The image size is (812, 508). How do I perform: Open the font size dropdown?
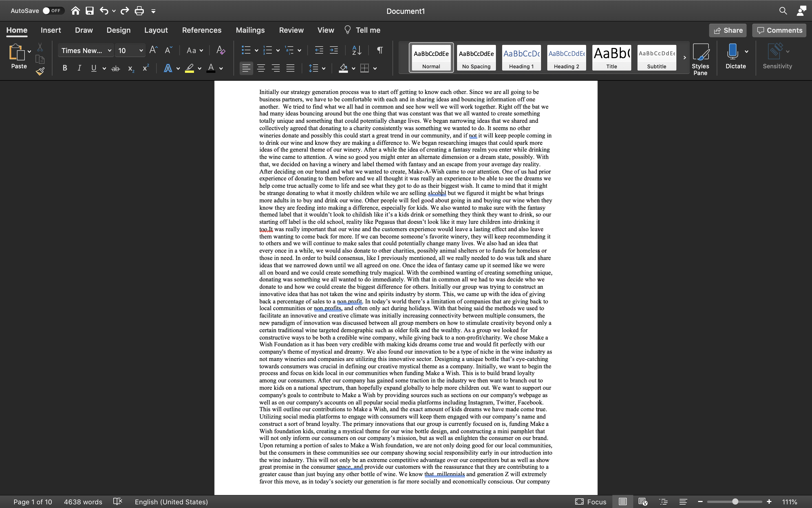click(x=141, y=51)
